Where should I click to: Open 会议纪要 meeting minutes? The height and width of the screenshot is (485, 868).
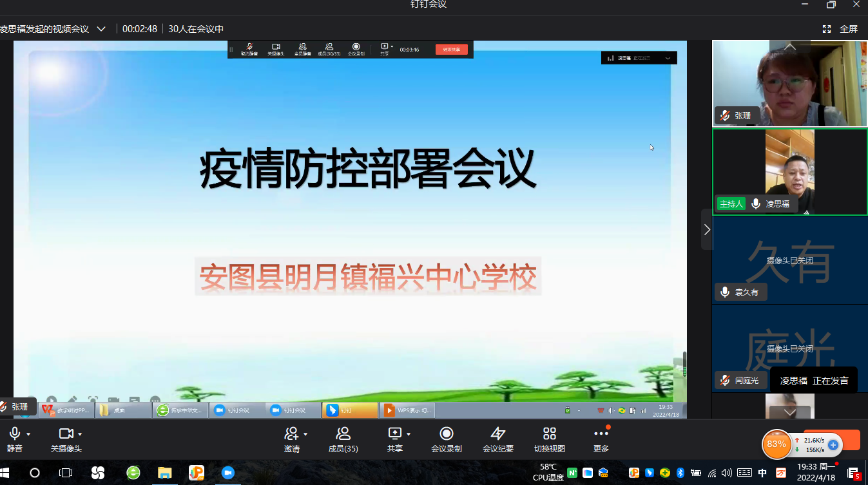497,433
